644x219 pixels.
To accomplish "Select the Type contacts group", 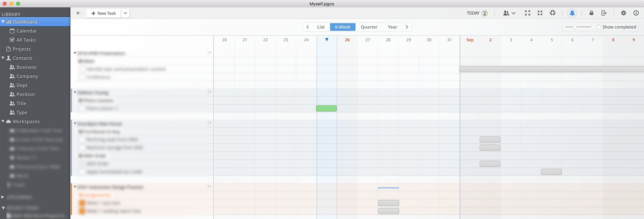I will (x=22, y=112).
